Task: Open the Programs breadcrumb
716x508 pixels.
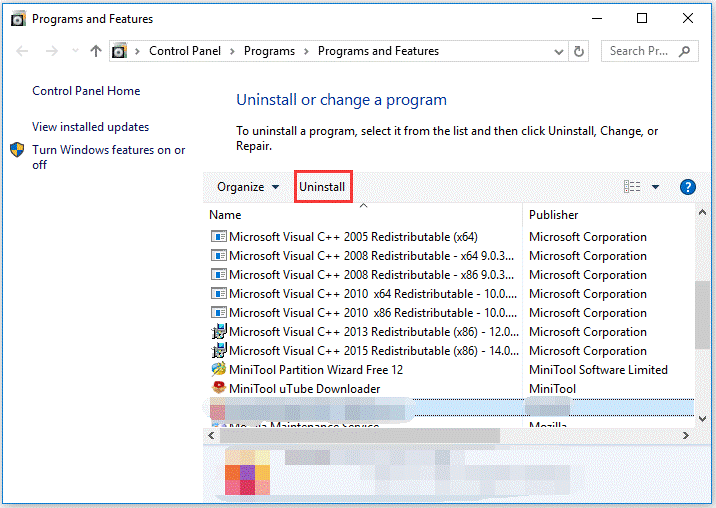Action: click(x=269, y=51)
